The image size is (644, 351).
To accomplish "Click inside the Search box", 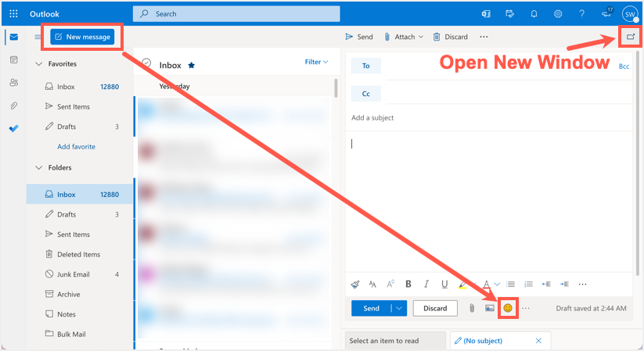I will [x=236, y=13].
